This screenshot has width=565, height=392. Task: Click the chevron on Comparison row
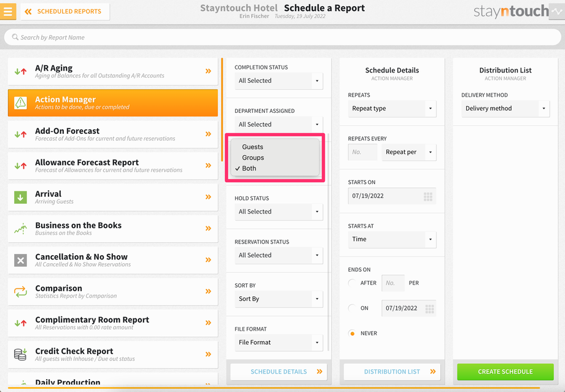[x=208, y=291]
